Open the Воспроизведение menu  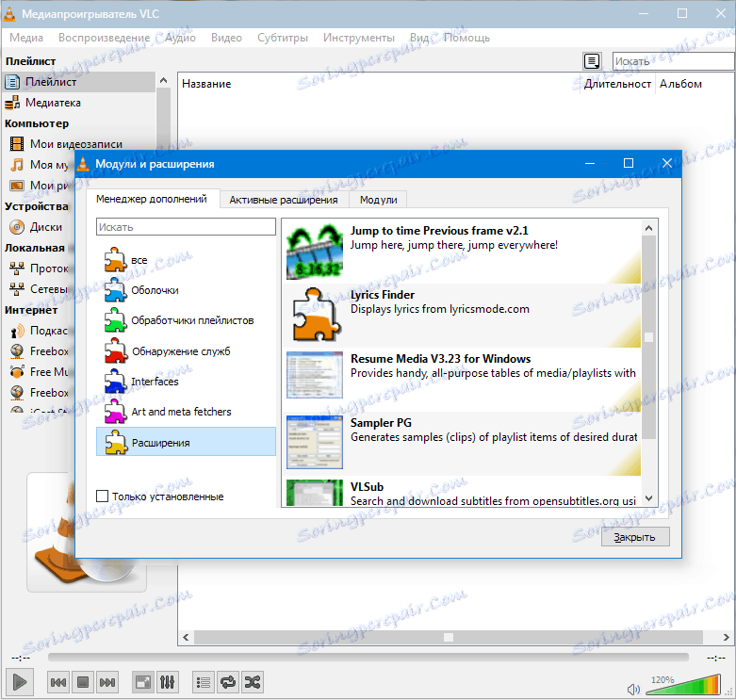[x=104, y=38]
